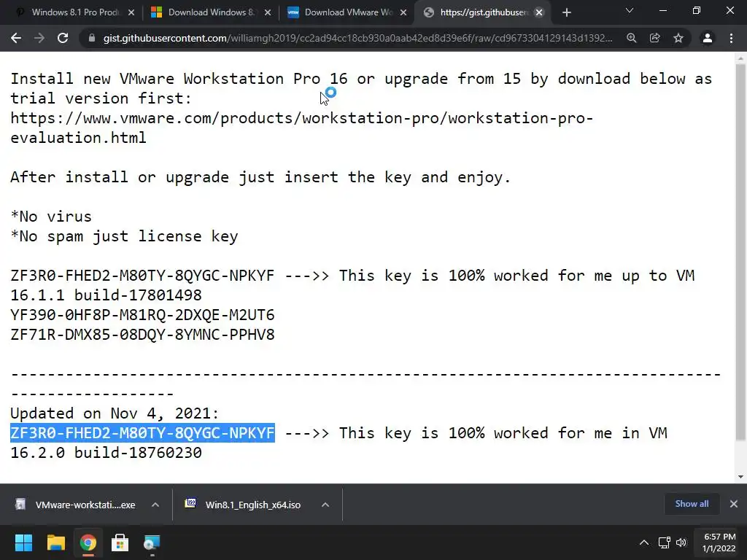
Task: Click the highlighted ZF3R0 key under Updated section
Action: (142, 433)
